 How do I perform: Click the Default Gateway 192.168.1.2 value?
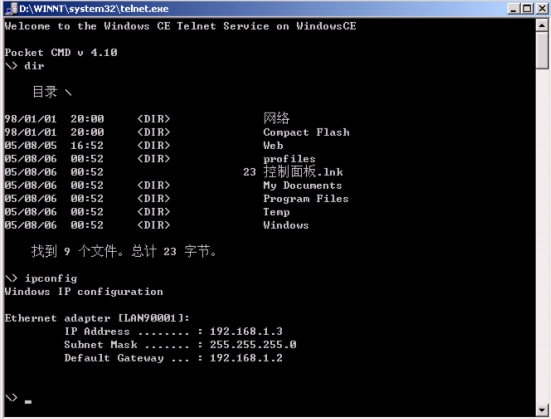246,358
